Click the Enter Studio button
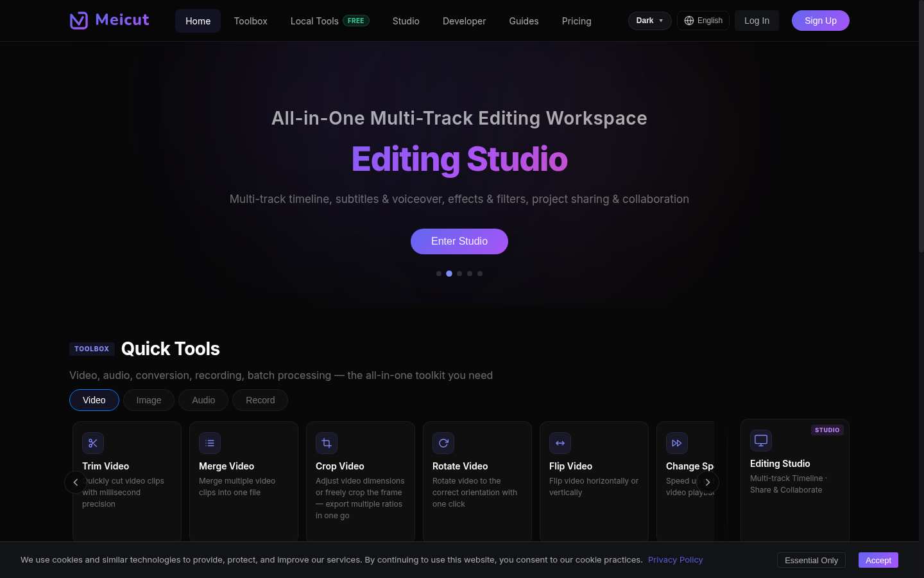 (459, 241)
